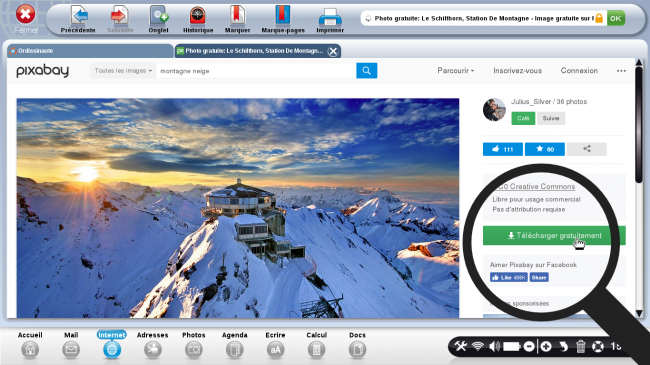Click the page vertical scrollbar
Screen dimensions: 650x365
pos(639,188)
